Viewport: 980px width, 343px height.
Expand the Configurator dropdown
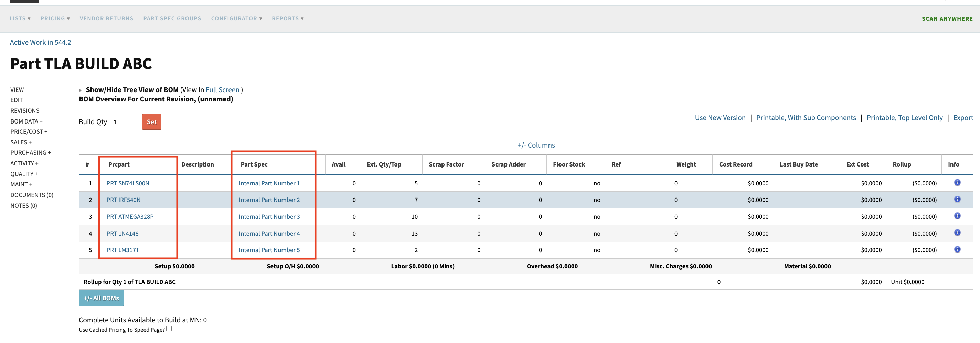pos(236,18)
